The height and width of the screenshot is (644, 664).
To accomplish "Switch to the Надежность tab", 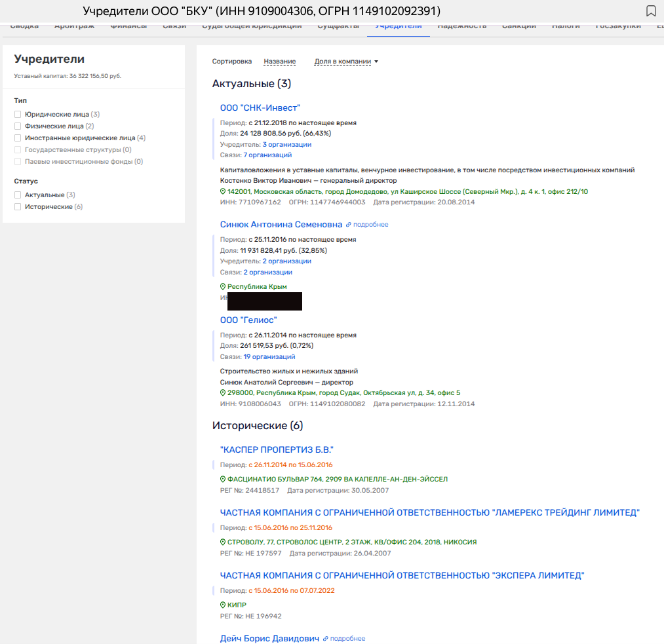I will pos(461,26).
